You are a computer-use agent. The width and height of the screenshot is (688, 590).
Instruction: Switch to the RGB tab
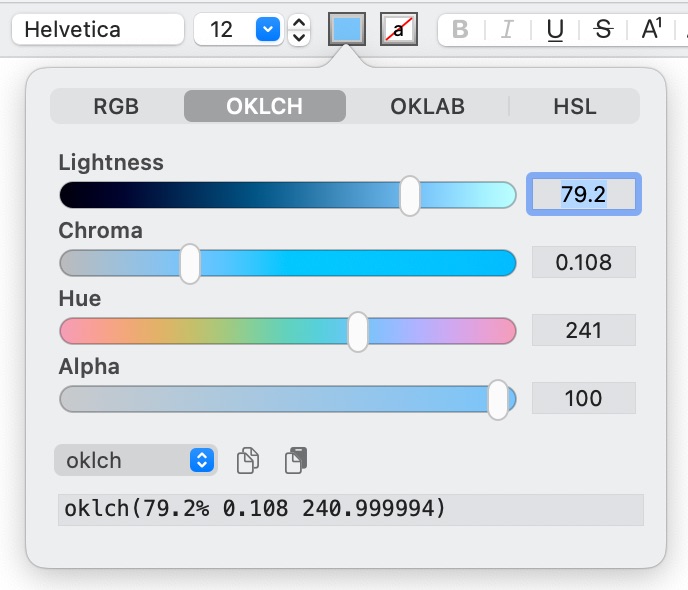[x=116, y=106]
